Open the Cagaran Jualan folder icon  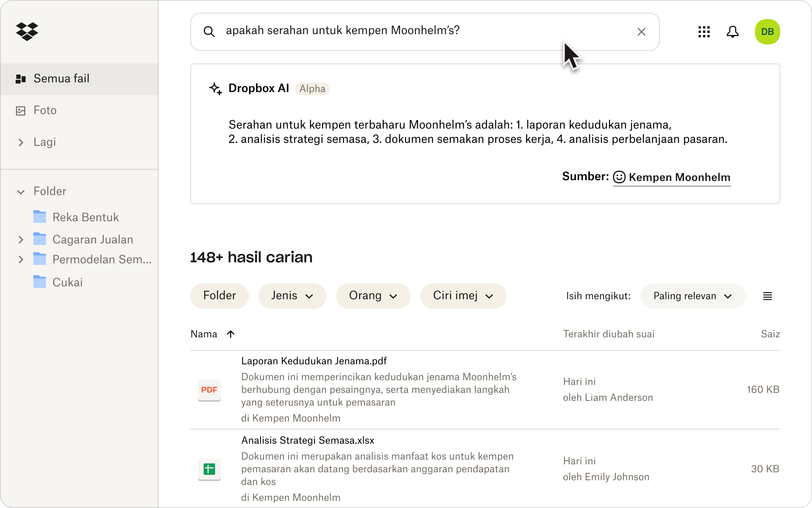tap(40, 239)
